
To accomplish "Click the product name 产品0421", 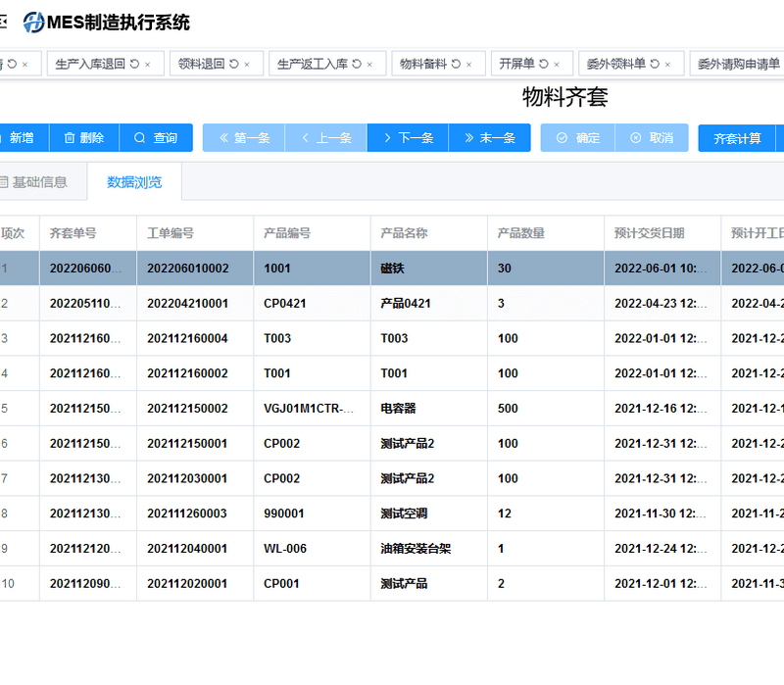I will [x=406, y=304].
